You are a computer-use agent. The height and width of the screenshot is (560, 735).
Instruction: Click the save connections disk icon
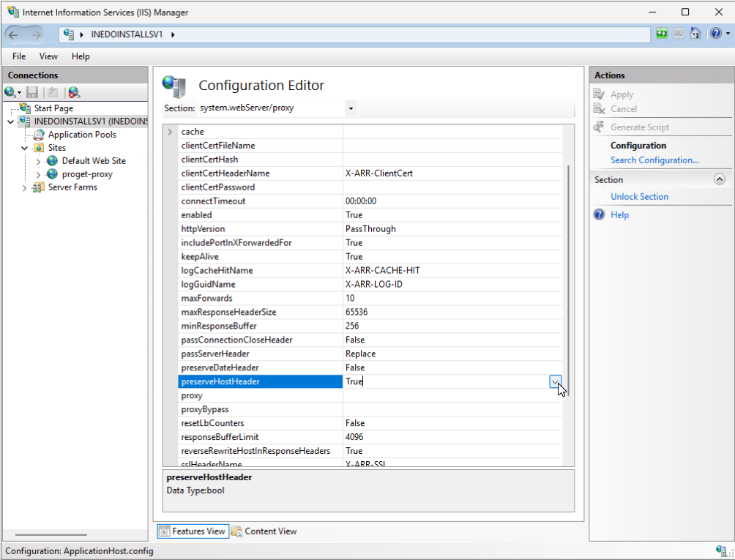(x=32, y=92)
